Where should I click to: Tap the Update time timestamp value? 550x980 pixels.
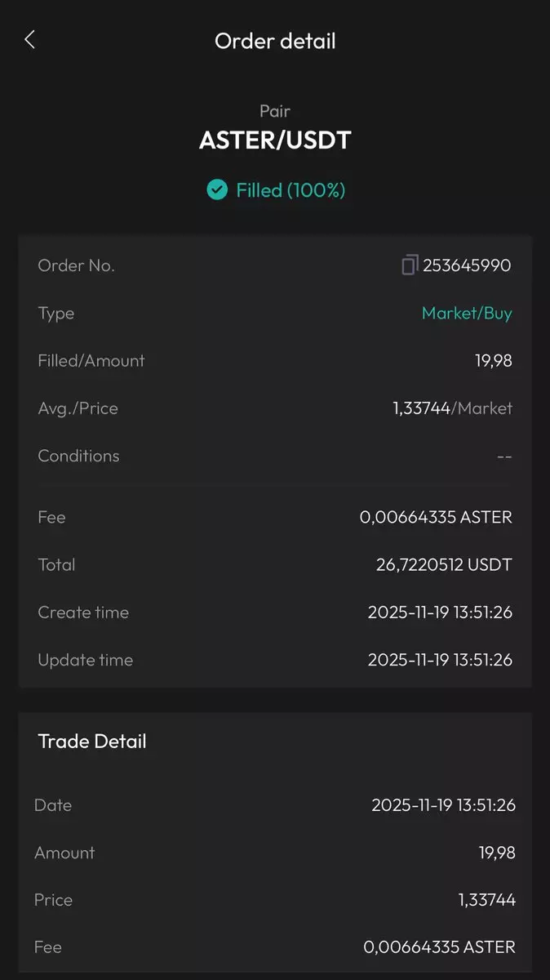tap(440, 660)
